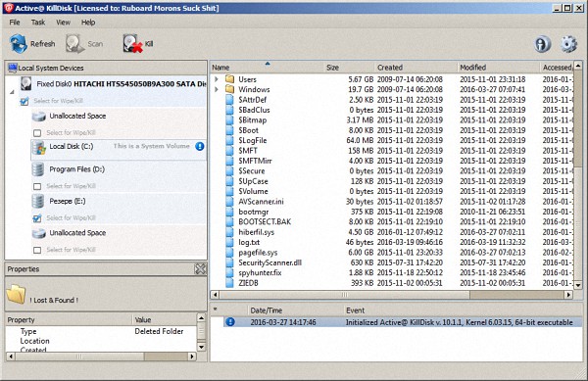This screenshot has width=588, height=381.
Task: Check Select for Wipe/Kill under first Unallocated Space
Action: pyautogui.click(x=37, y=133)
